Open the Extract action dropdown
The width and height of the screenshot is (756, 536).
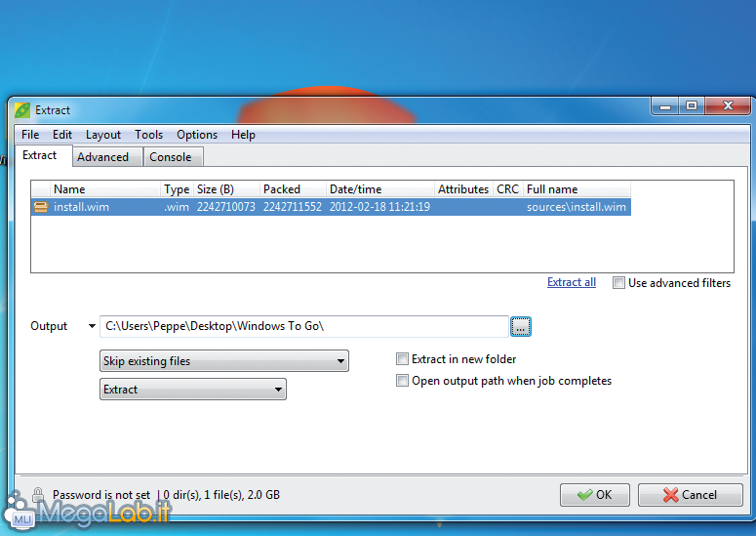point(193,390)
